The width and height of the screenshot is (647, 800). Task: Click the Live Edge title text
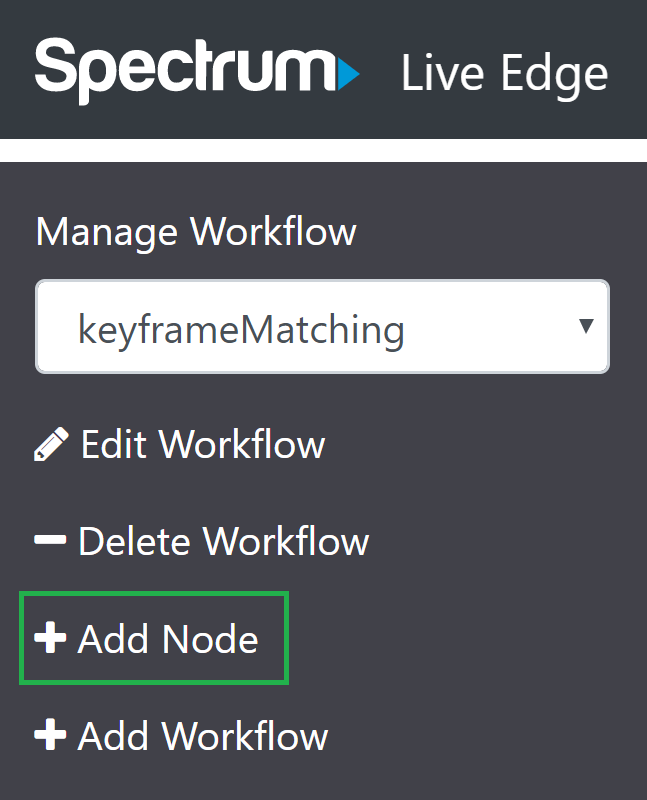click(x=505, y=74)
